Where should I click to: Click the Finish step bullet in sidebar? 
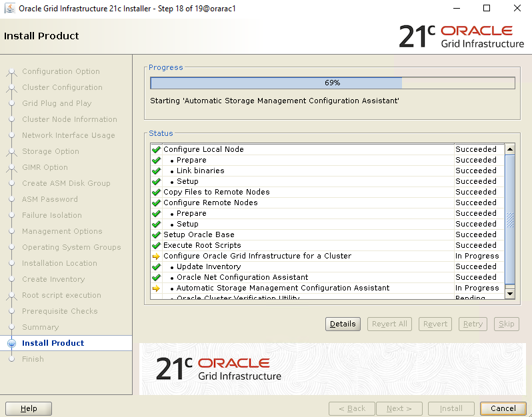click(x=11, y=359)
